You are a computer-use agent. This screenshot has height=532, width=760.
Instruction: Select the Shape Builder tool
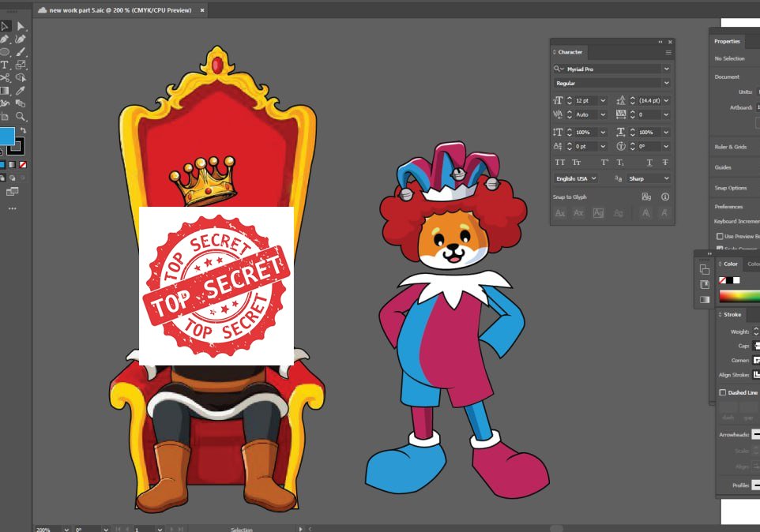(21, 77)
